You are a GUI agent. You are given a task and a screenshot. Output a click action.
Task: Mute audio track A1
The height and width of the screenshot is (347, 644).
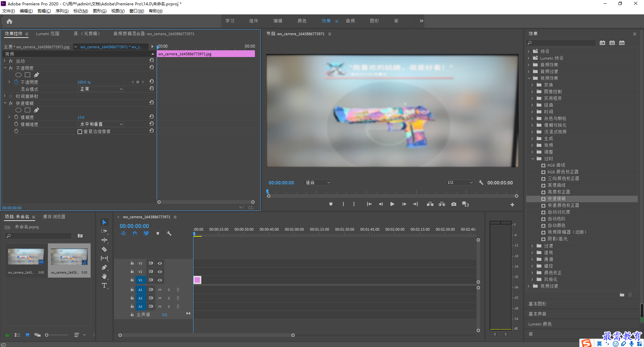point(160,290)
